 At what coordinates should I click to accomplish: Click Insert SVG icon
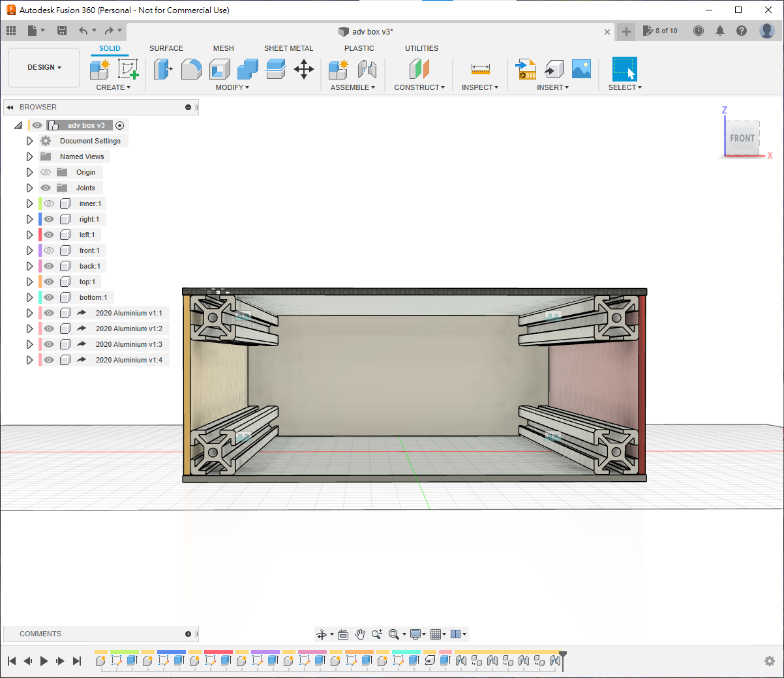click(526, 69)
